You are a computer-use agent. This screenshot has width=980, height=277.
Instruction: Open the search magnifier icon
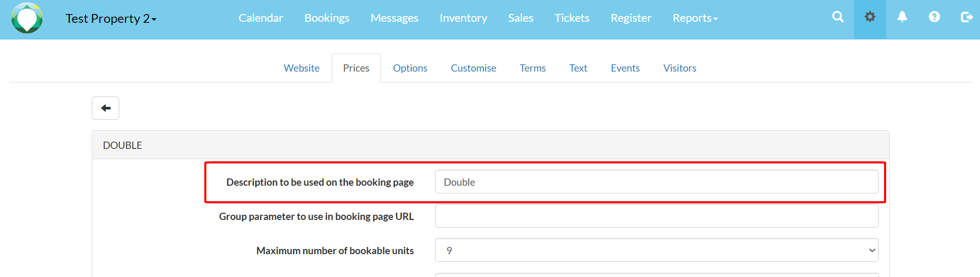click(838, 17)
